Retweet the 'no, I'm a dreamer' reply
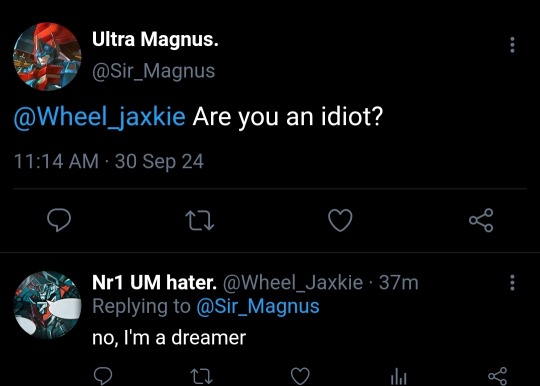This screenshot has width=540, height=386. pyautogui.click(x=201, y=376)
